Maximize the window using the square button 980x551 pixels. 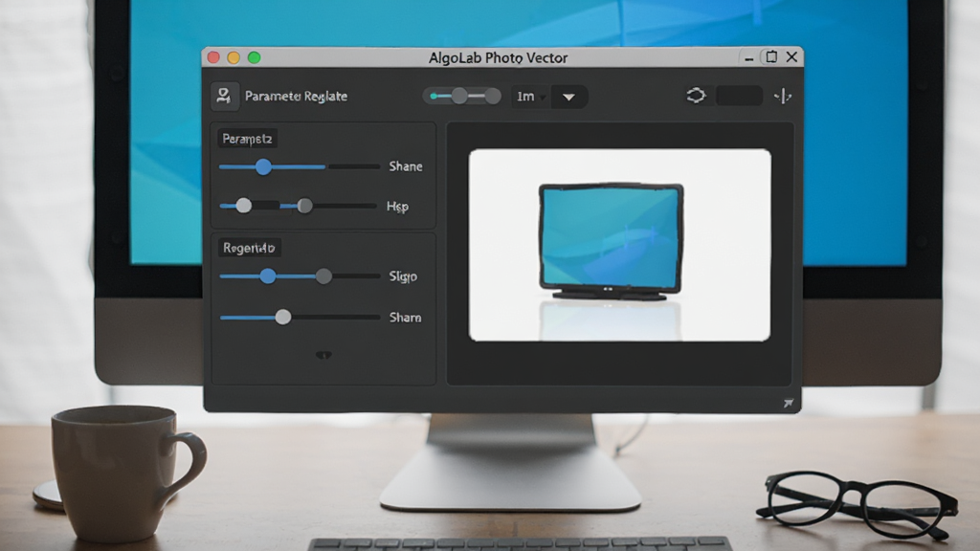pyautogui.click(x=771, y=56)
